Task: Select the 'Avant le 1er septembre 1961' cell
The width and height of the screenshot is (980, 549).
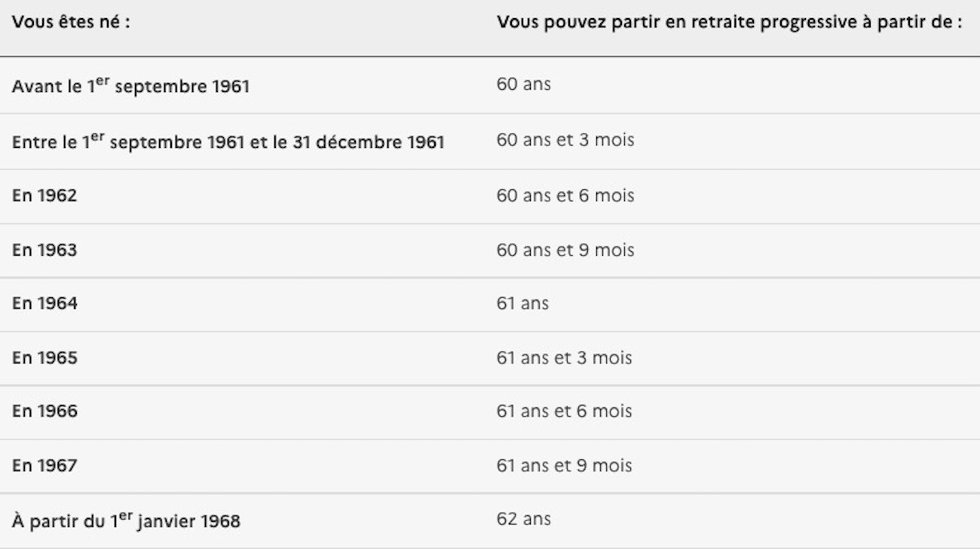Action: [x=130, y=86]
